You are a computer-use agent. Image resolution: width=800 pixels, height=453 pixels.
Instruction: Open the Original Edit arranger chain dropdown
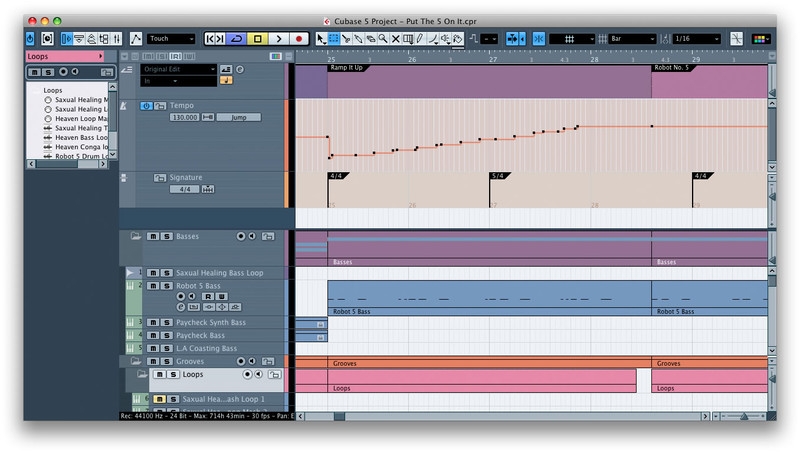click(179, 69)
